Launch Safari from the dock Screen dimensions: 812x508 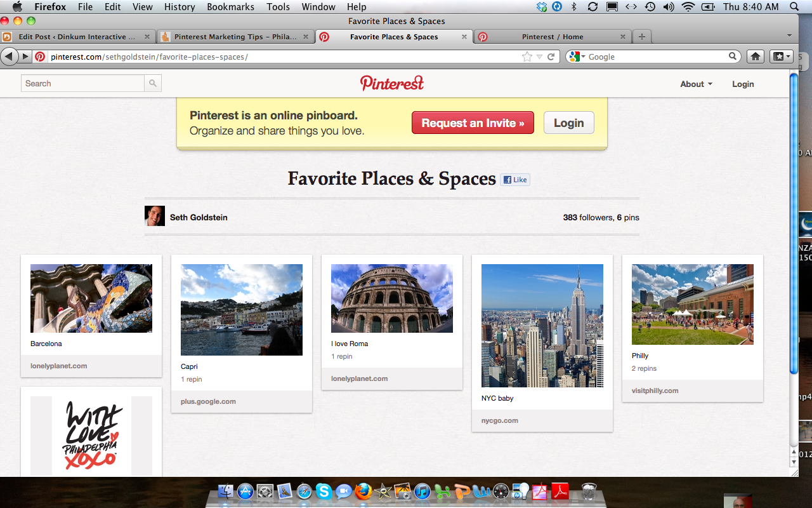pos(304,491)
